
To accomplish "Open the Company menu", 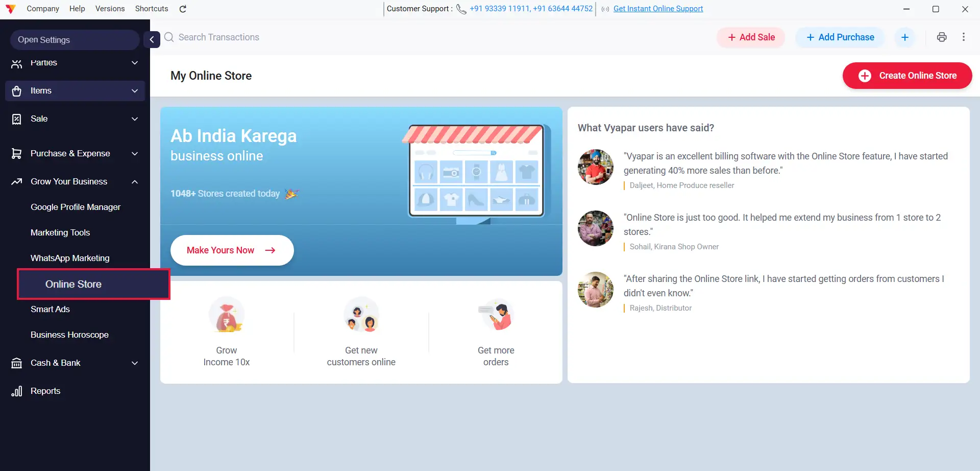I will click(x=43, y=9).
